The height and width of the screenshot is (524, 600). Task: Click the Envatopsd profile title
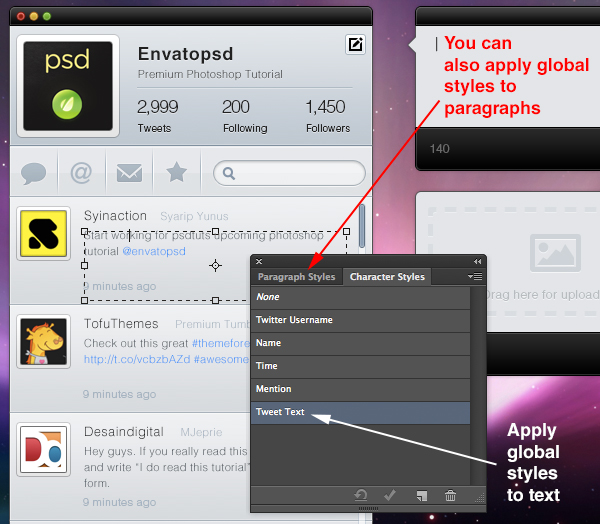click(x=185, y=54)
